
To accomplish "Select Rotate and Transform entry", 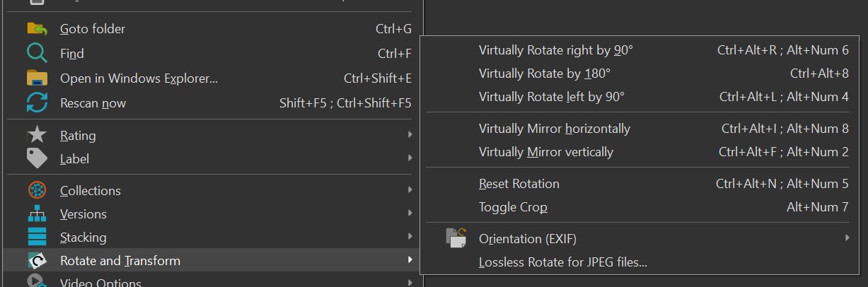I will point(209,260).
